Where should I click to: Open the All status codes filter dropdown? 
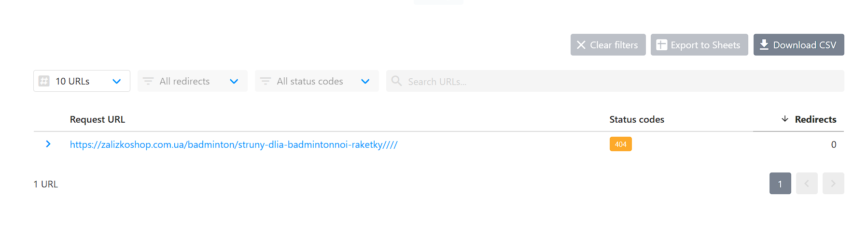click(365, 81)
